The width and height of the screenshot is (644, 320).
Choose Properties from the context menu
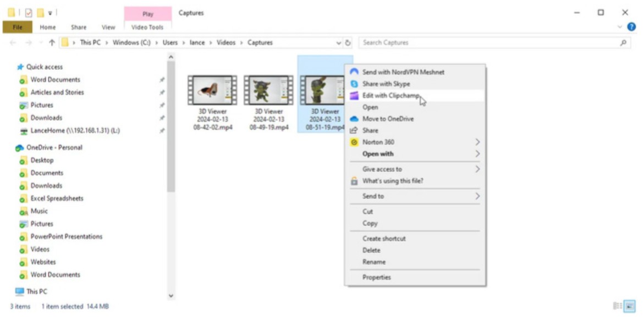click(x=377, y=278)
